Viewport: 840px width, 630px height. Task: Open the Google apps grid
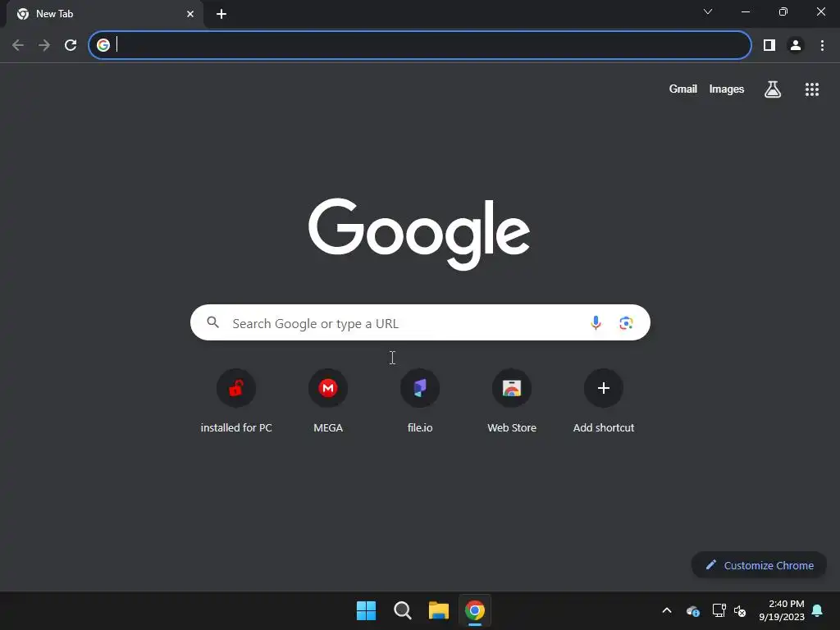coord(811,89)
